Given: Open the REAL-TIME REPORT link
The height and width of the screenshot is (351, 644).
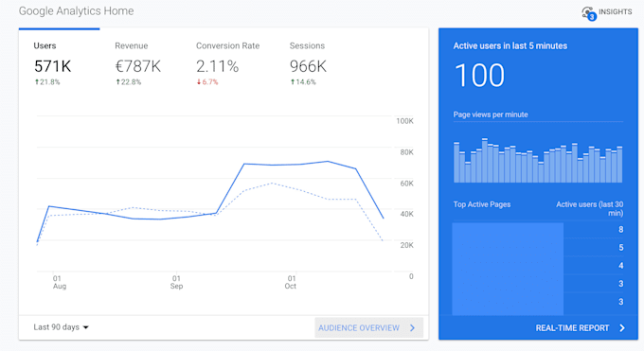Looking at the screenshot, I should pyautogui.click(x=580, y=327).
